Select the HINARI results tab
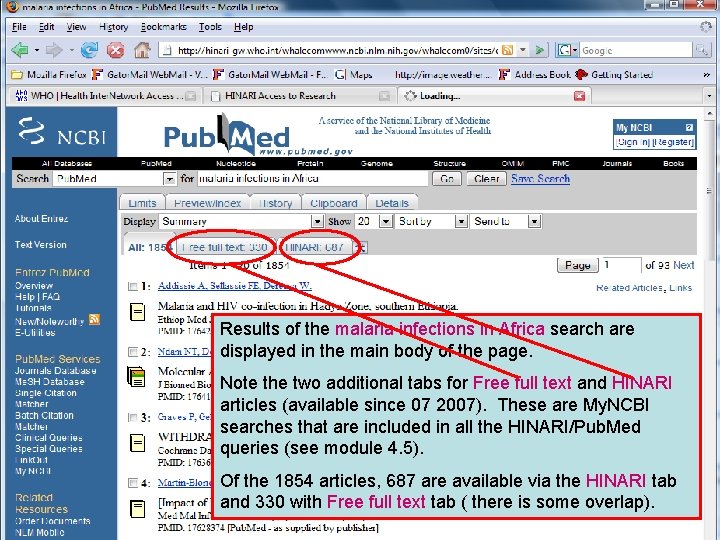This screenshot has height=540, width=720. (x=314, y=248)
